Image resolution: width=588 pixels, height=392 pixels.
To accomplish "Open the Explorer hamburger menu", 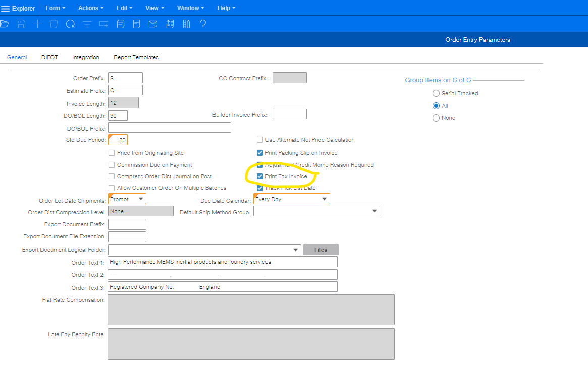I will pyautogui.click(x=6, y=9).
